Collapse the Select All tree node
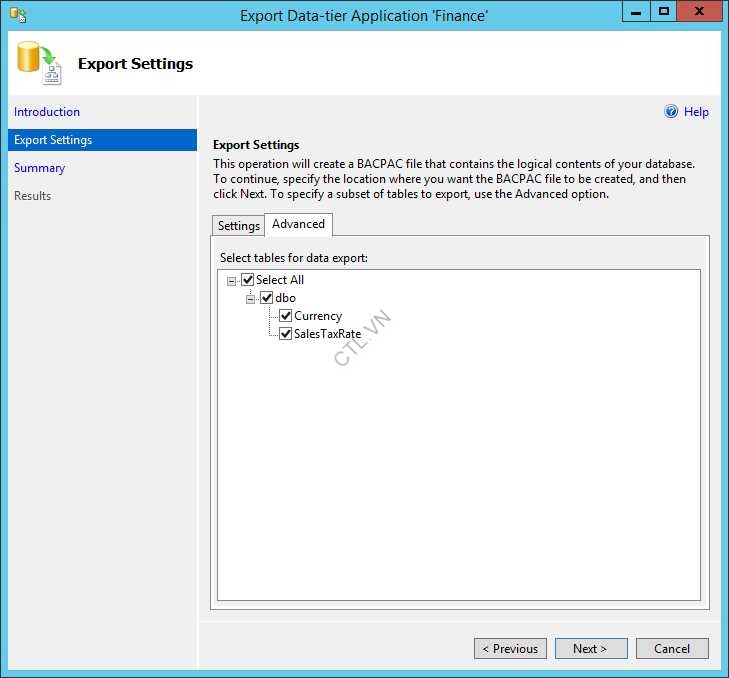The image size is (729, 678). coord(232,281)
